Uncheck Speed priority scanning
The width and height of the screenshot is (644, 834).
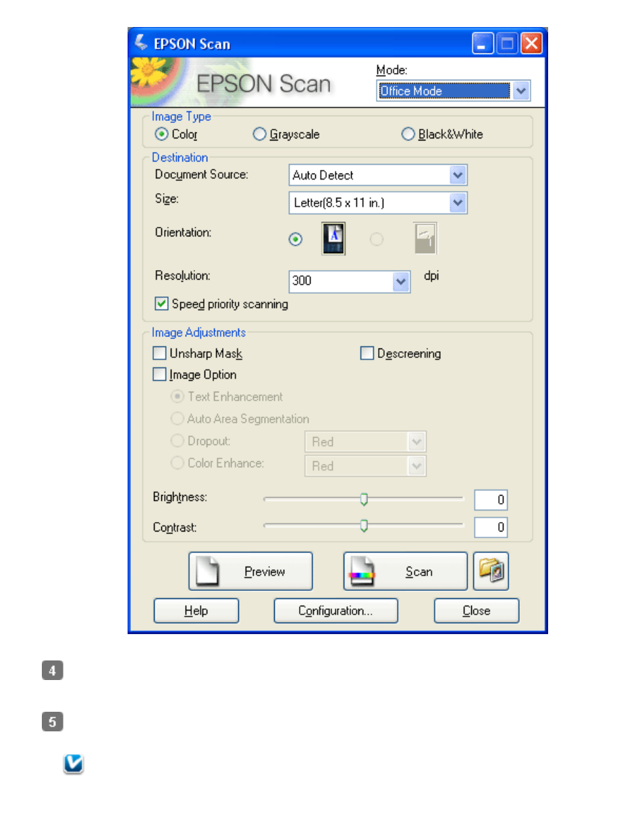(161, 303)
